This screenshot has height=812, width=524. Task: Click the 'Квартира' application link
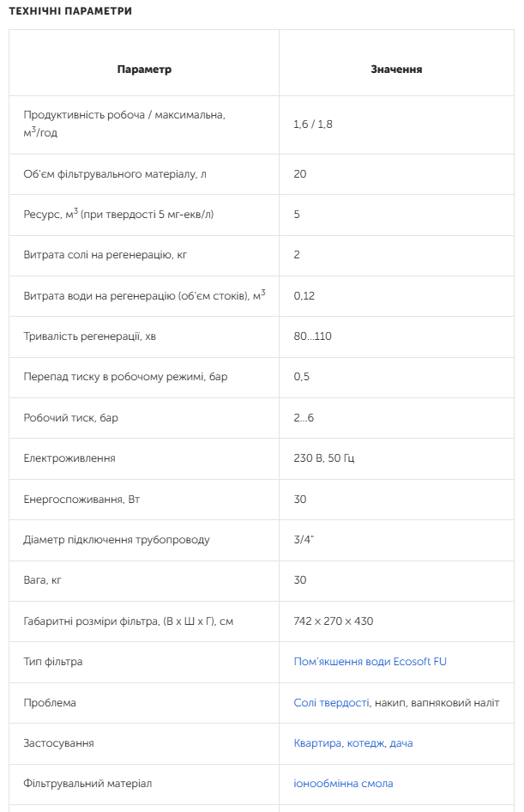(x=317, y=743)
